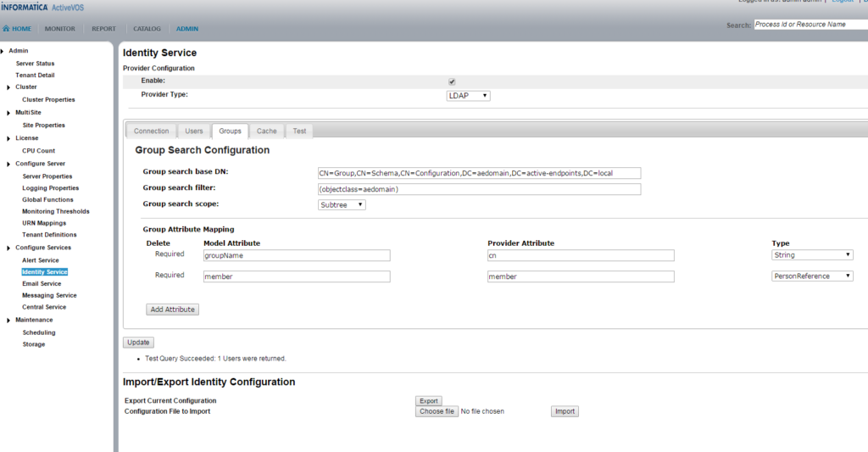
Task: Open the MONITOR menu
Action: click(60, 29)
